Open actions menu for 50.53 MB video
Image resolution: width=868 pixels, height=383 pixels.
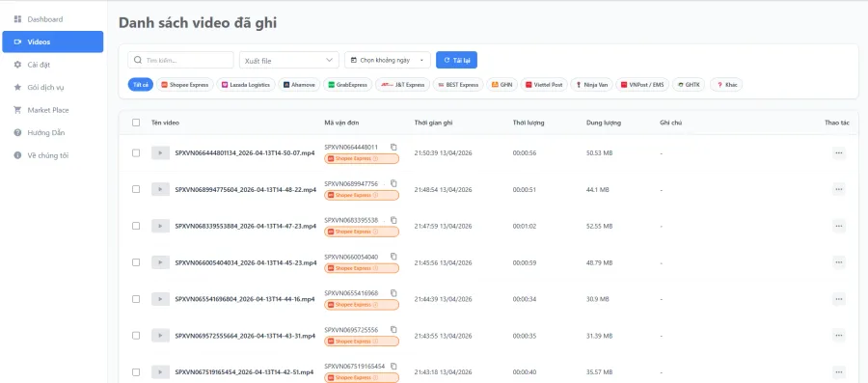[x=839, y=152]
